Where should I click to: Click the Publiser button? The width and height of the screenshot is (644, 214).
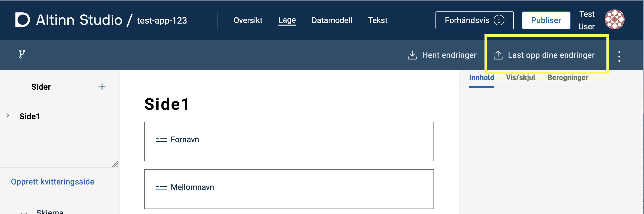coord(546,20)
